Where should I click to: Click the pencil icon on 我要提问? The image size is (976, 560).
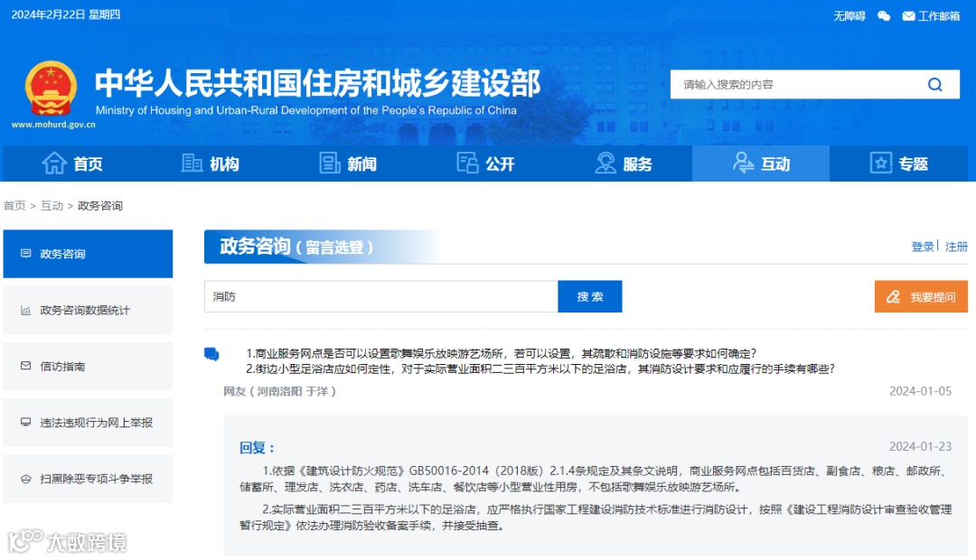point(893,297)
